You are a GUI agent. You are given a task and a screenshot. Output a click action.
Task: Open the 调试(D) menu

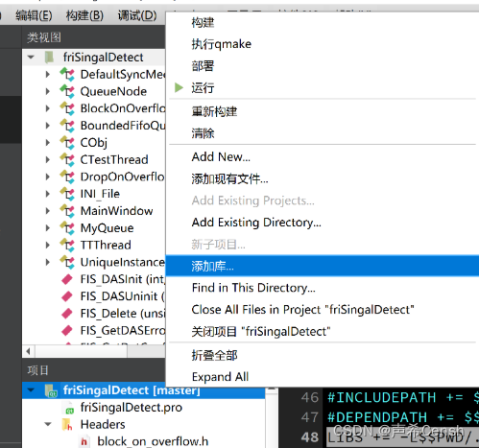[137, 15]
